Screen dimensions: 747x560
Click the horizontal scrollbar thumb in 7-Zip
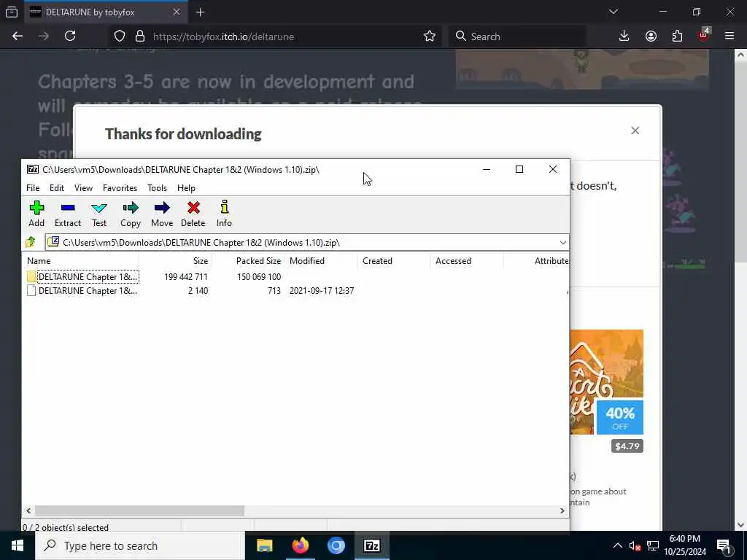(x=139, y=510)
